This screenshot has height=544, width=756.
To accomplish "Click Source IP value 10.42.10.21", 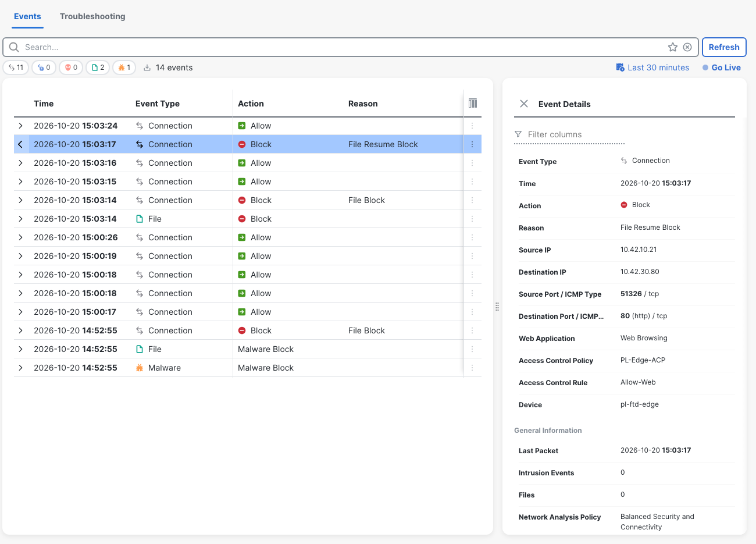I will (639, 250).
